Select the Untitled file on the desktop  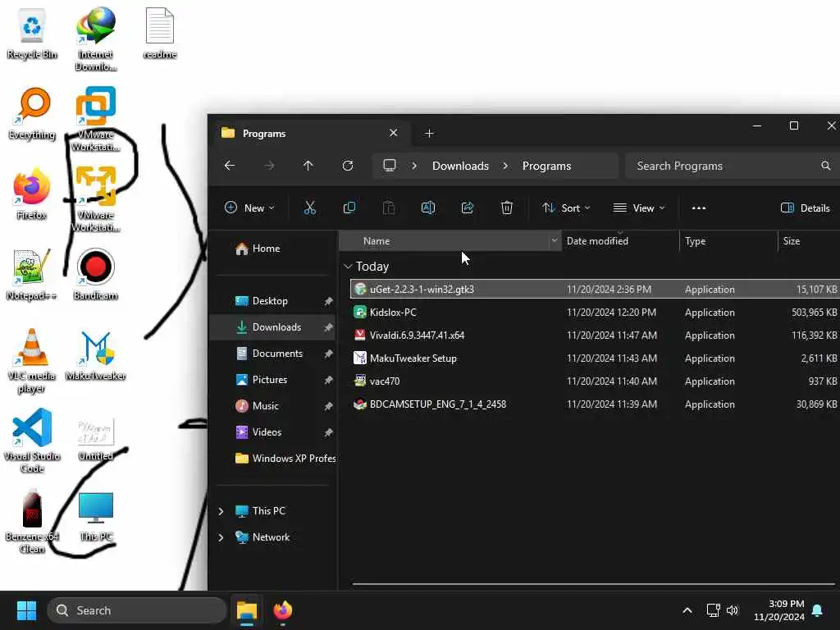[x=96, y=440]
